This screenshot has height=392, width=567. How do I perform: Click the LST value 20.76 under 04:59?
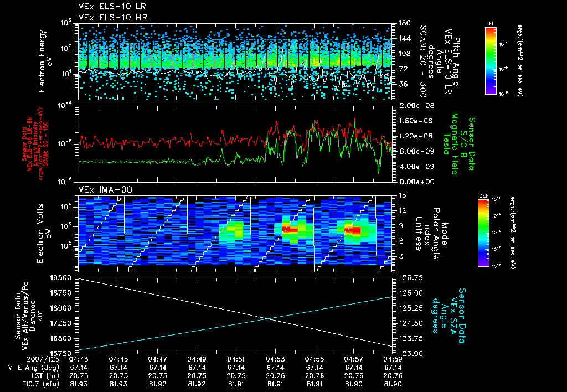tap(393, 376)
